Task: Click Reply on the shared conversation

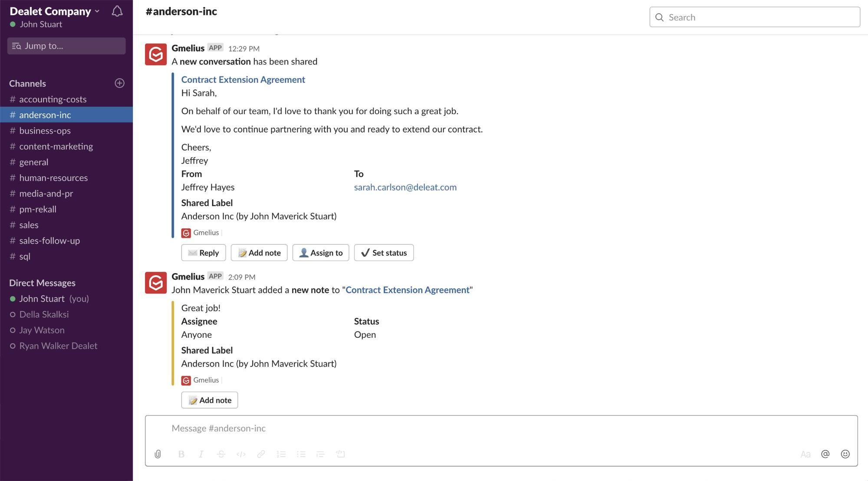Action: (x=204, y=253)
